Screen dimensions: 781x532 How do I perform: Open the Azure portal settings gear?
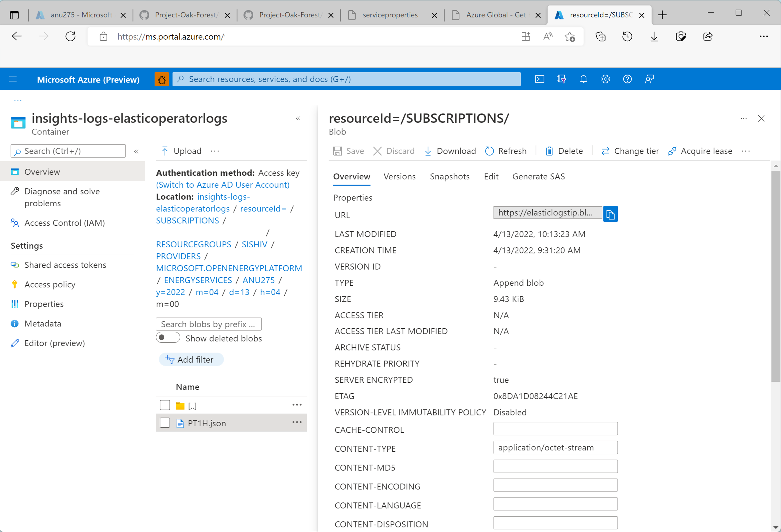(x=605, y=79)
